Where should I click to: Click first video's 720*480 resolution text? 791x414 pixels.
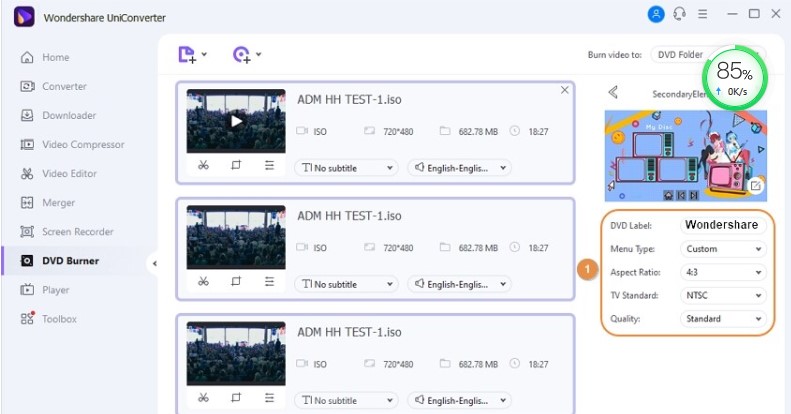click(398, 132)
